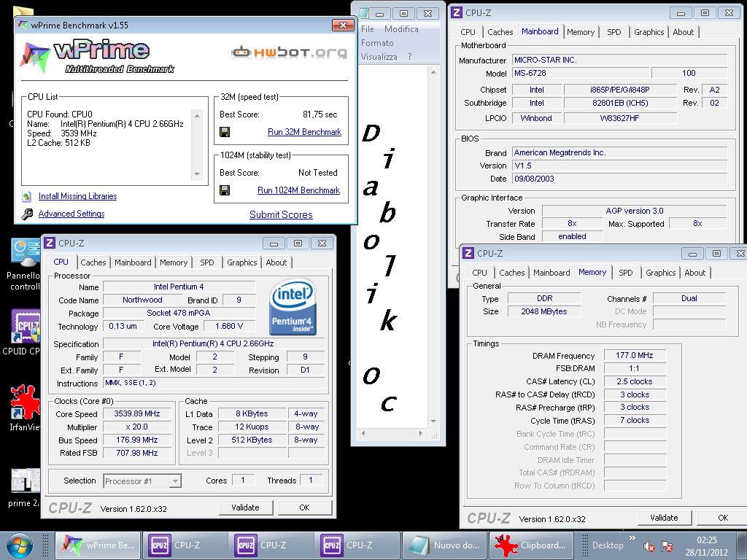Open the File menu in Notepad

pos(368,29)
